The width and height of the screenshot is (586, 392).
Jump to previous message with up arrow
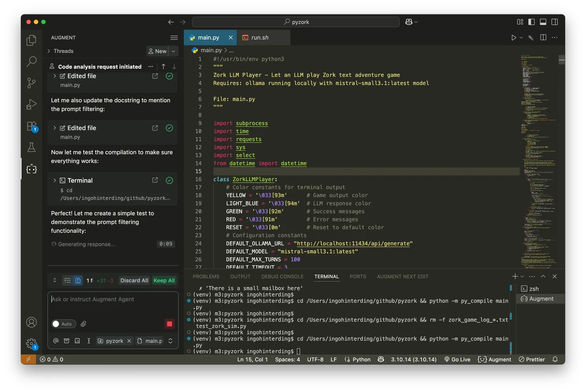click(163, 66)
